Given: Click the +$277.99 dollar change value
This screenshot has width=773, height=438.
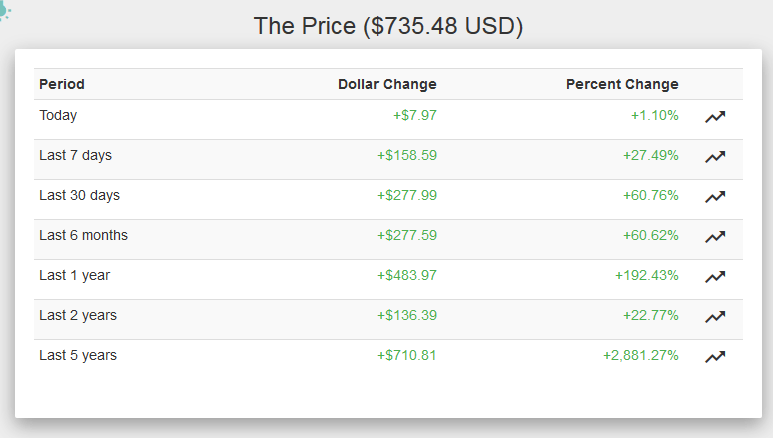Looking at the screenshot, I should pos(407,195).
